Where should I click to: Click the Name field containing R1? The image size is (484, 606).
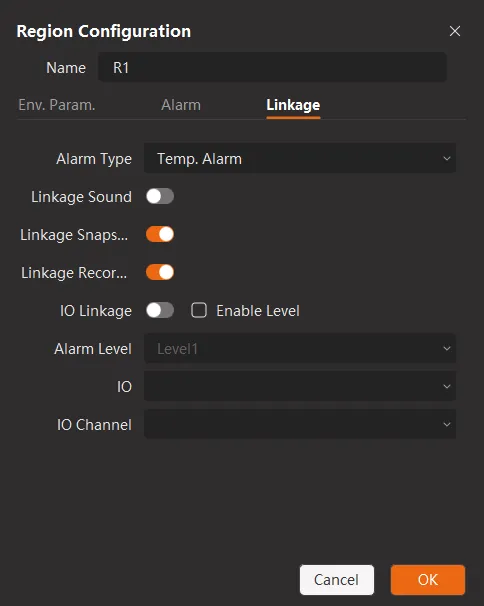tap(273, 68)
